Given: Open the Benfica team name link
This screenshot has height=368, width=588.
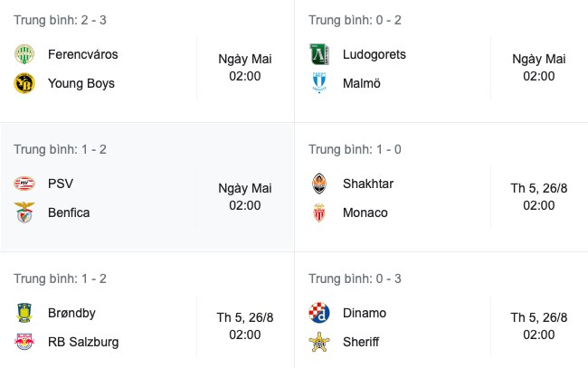Looking at the screenshot, I should (x=69, y=212).
